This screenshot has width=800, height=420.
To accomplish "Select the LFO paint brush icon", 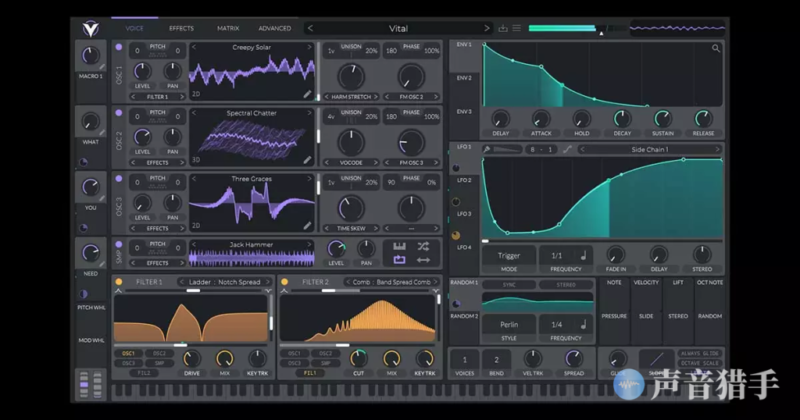I will [x=487, y=150].
